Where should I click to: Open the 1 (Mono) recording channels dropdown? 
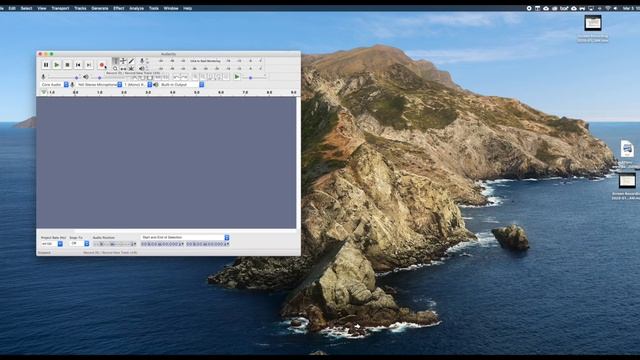pos(138,84)
